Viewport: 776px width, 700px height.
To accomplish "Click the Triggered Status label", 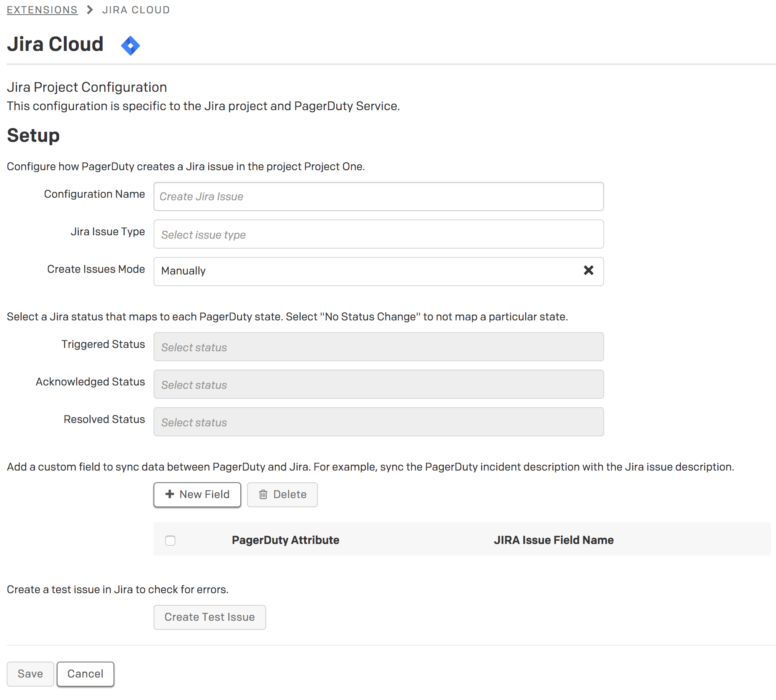I will 103,344.
